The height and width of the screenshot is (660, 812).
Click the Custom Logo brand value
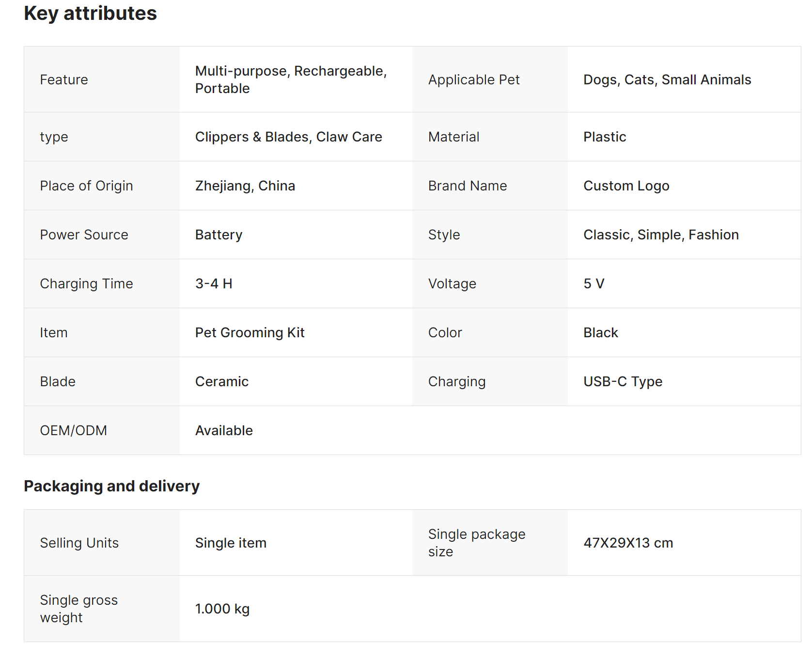(626, 186)
